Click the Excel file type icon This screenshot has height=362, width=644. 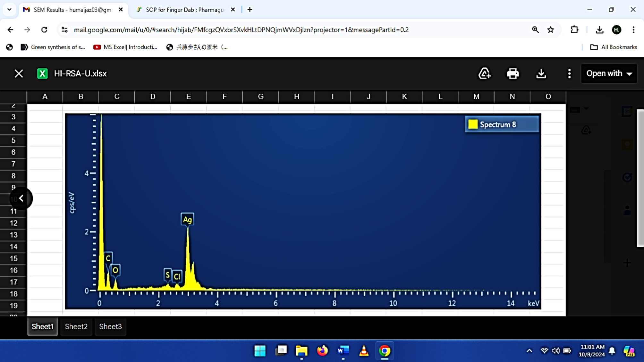[x=42, y=73]
